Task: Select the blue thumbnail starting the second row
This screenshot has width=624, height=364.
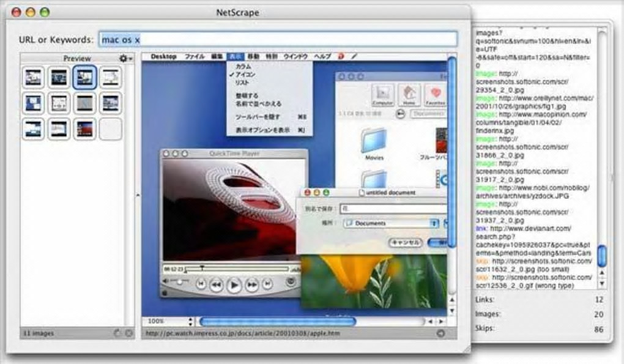Action: pyautogui.click(x=33, y=103)
